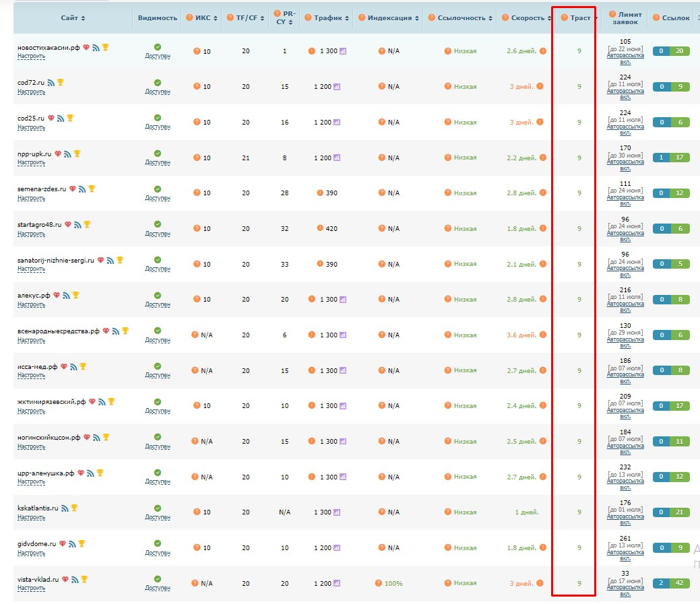Click the green 42 links counter for vista-vklad.ru
The height and width of the screenshot is (604, 700).
point(680,583)
